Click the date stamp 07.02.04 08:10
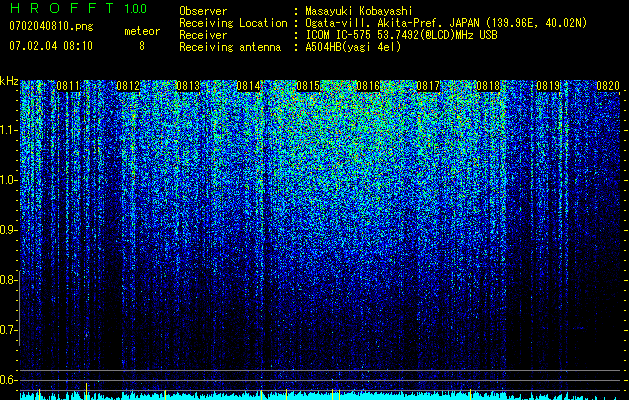 click(51, 46)
